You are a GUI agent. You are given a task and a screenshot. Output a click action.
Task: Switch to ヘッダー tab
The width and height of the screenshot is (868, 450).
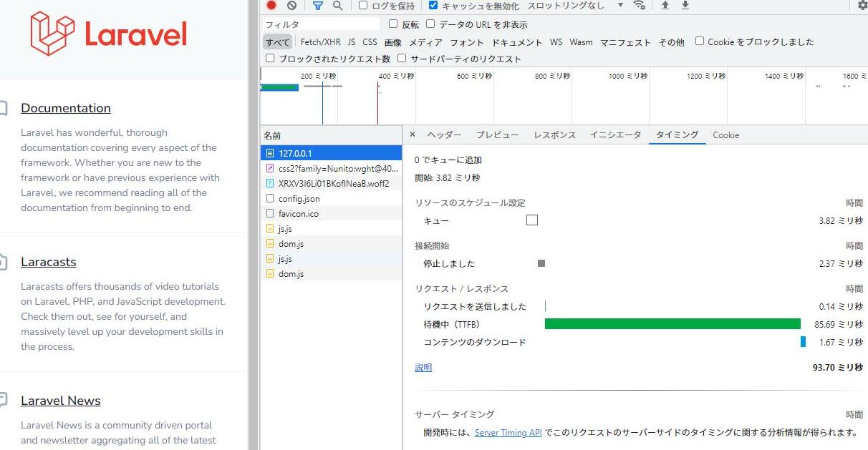click(444, 134)
